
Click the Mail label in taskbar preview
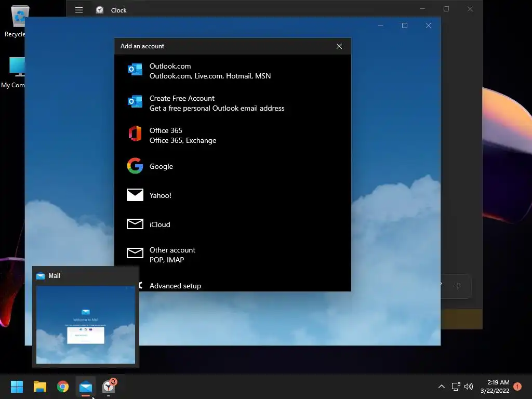[x=54, y=276]
